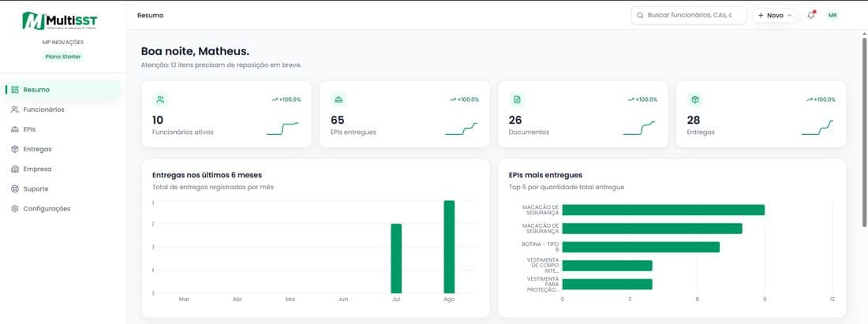This screenshot has width=868, height=324.
Task: Click the sparkline on EPIs entregues card
Action: point(461,128)
